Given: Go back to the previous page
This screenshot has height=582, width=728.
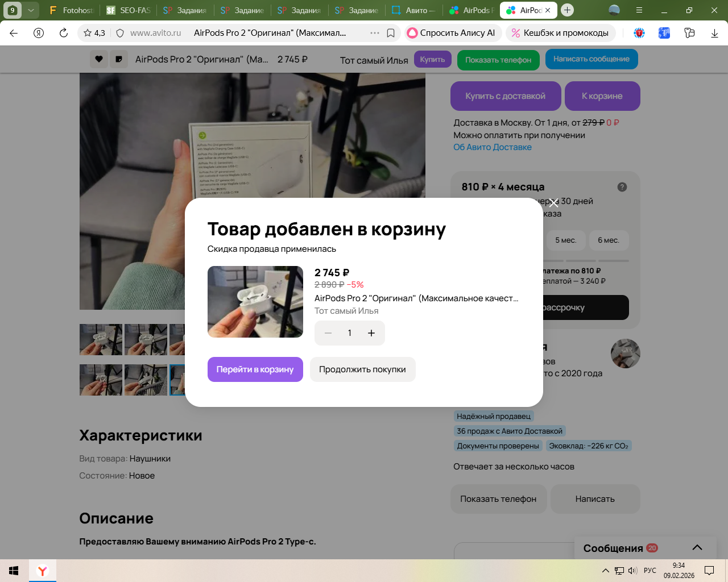Looking at the screenshot, I should coord(14,33).
